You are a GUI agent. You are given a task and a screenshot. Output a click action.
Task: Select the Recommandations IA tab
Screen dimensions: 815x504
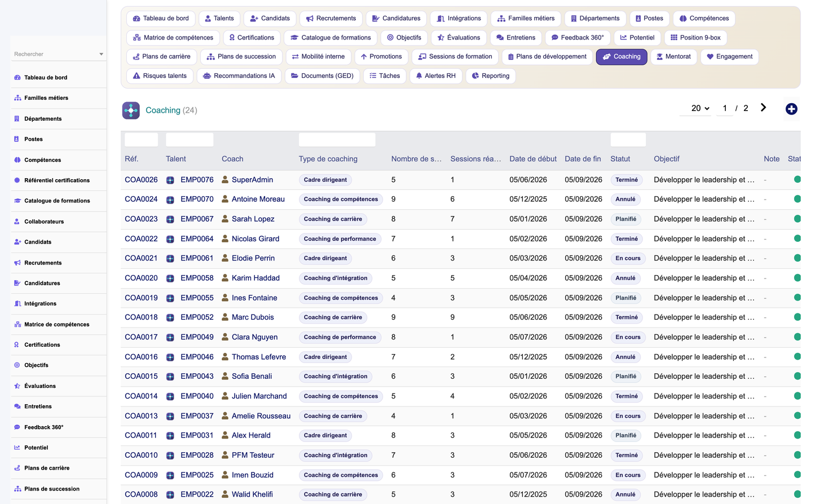(x=239, y=76)
